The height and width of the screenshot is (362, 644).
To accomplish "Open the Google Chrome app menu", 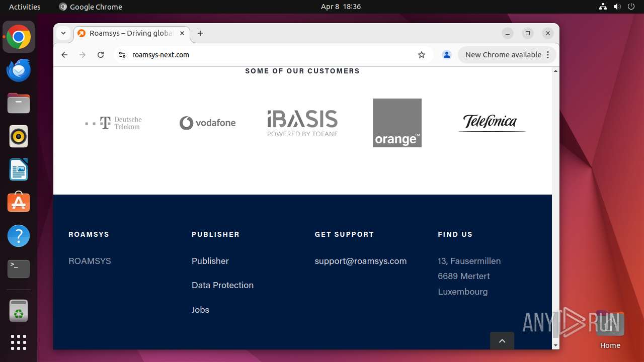I will pyautogui.click(x=91, y=7).
